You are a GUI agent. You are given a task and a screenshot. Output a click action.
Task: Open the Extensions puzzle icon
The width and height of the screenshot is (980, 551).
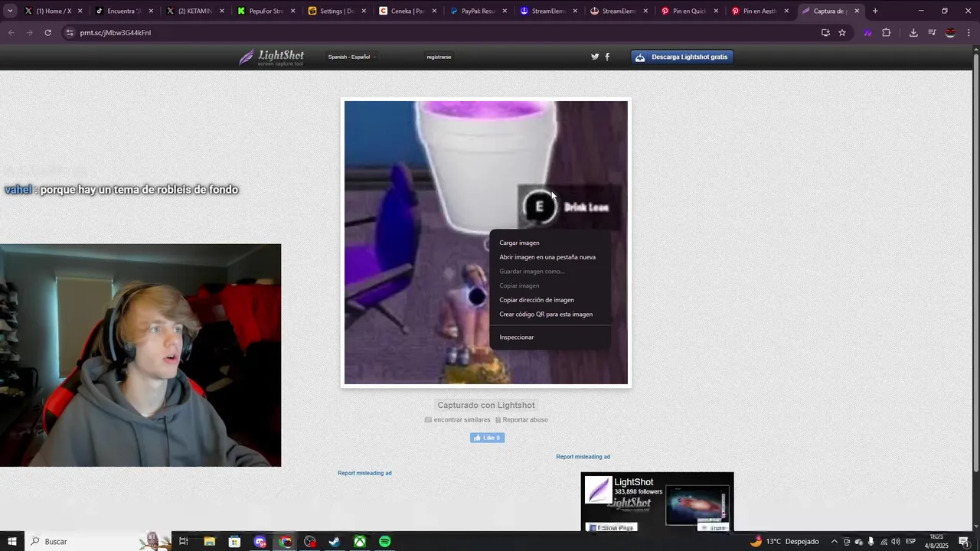(x=887, y=33)
